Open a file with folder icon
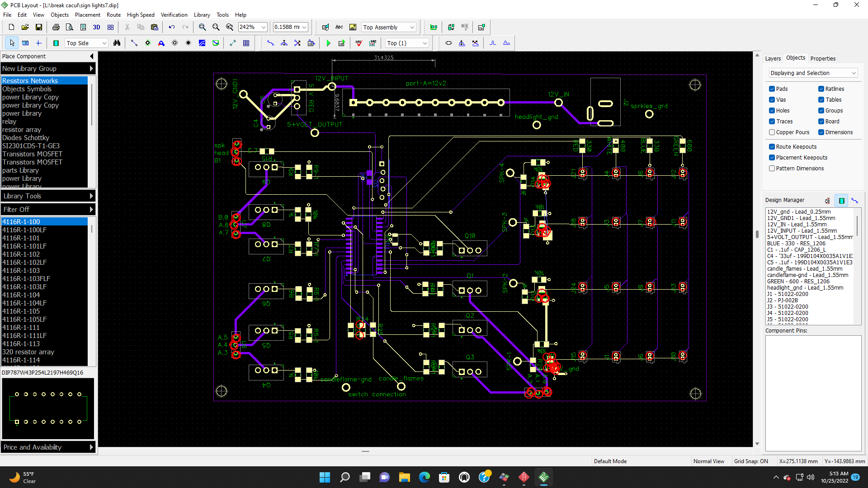The width and height of the screenshot is (868, 488). click(x=25, y=27)
